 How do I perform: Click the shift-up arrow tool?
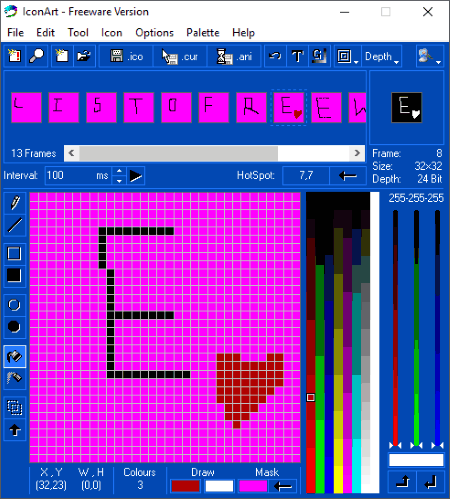(14, 430)
